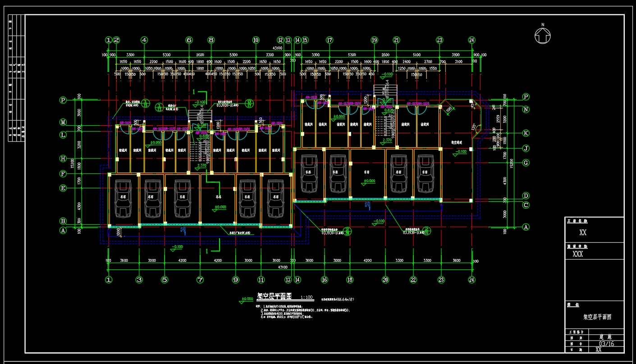Select the left-side axis bubble labeled P
Viewport: 636px width, 364px height.
(63, 100)
